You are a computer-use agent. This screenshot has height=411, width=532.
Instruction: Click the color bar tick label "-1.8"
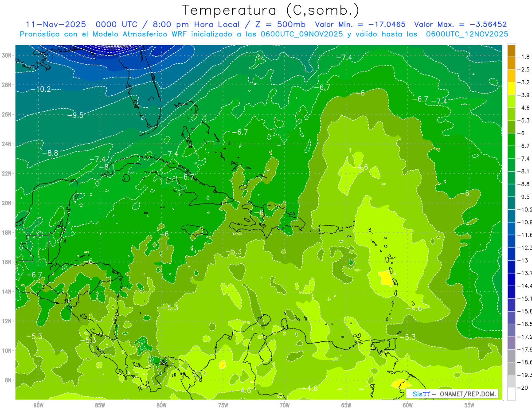(524, 57)
